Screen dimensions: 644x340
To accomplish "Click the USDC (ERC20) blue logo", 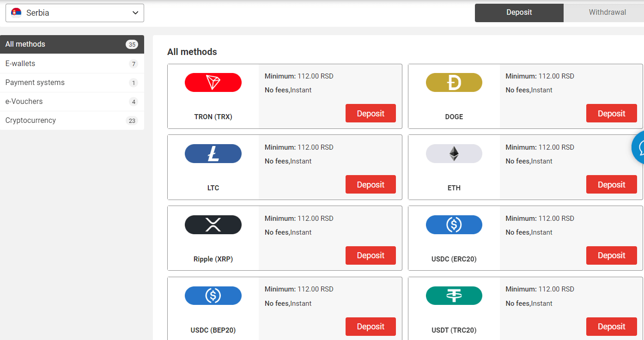I will pyautogui.click(x=454, y=225).
